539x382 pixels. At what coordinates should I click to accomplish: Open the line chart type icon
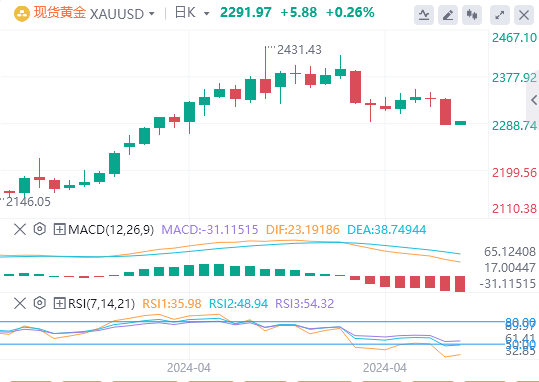(x=424, y=15)
